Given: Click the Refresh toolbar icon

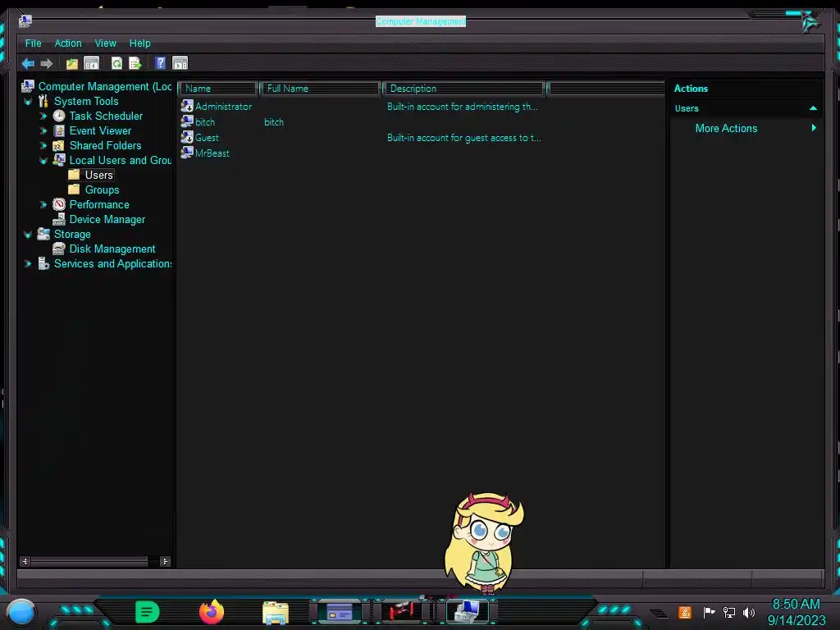Looking at the screenshot, I should pyautogui.click(x=116, y=63).
